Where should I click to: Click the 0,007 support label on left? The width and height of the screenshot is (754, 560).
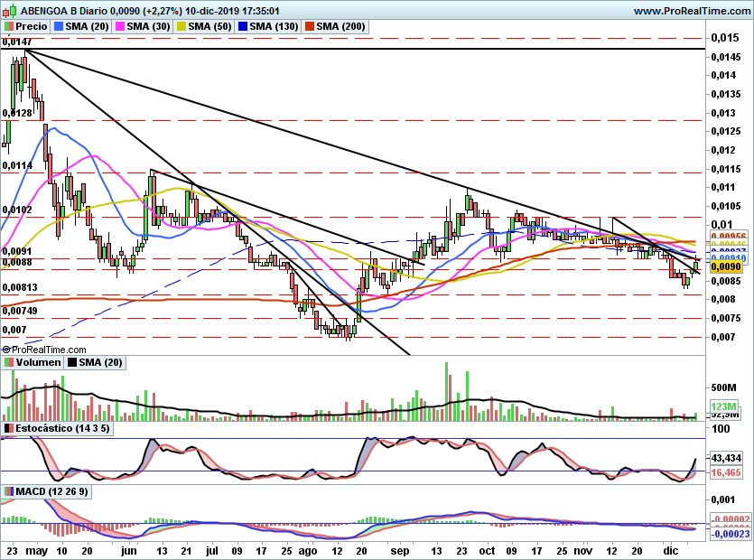coord(14,330)
